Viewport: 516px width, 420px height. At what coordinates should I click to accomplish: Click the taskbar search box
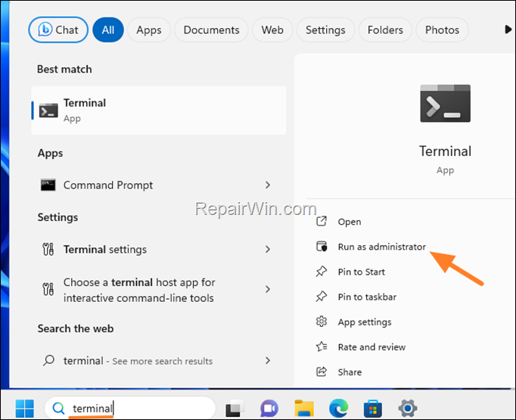(130, 408)
